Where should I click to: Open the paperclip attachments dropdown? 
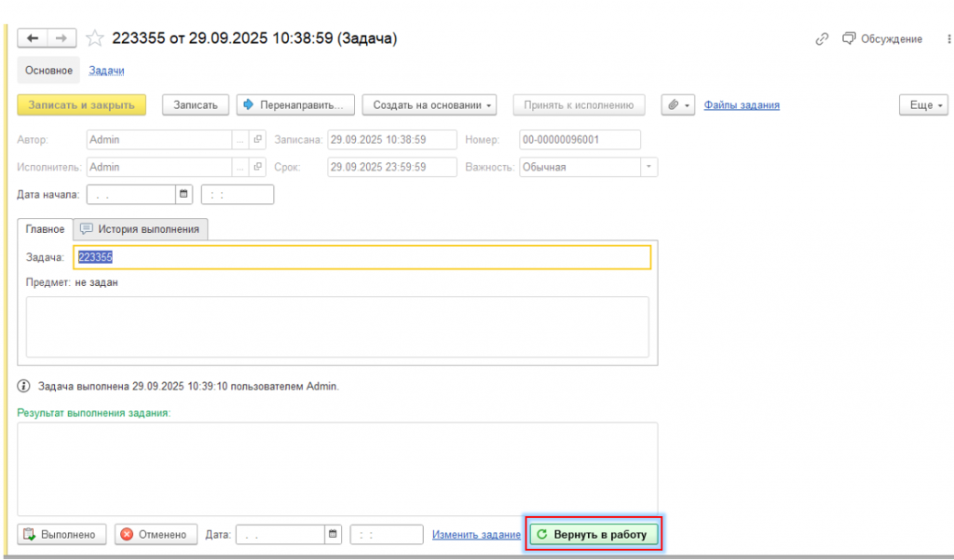[678, 104]
